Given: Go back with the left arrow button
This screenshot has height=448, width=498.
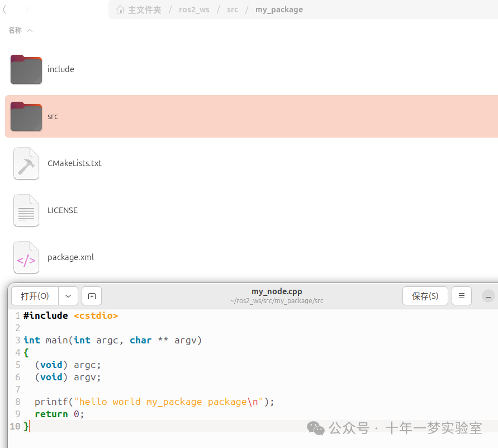Looking at the screenshot, I should tap(4, 10).
